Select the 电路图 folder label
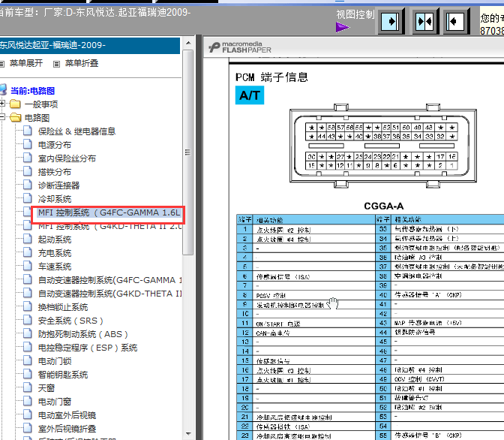Viewport: 504px width, 440px height. pos(37,118)
